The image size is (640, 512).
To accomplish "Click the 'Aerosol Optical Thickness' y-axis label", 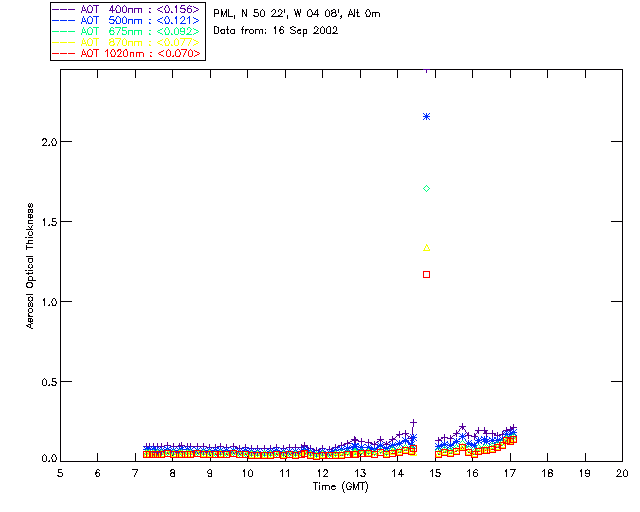I will click(x=31, y=265).
